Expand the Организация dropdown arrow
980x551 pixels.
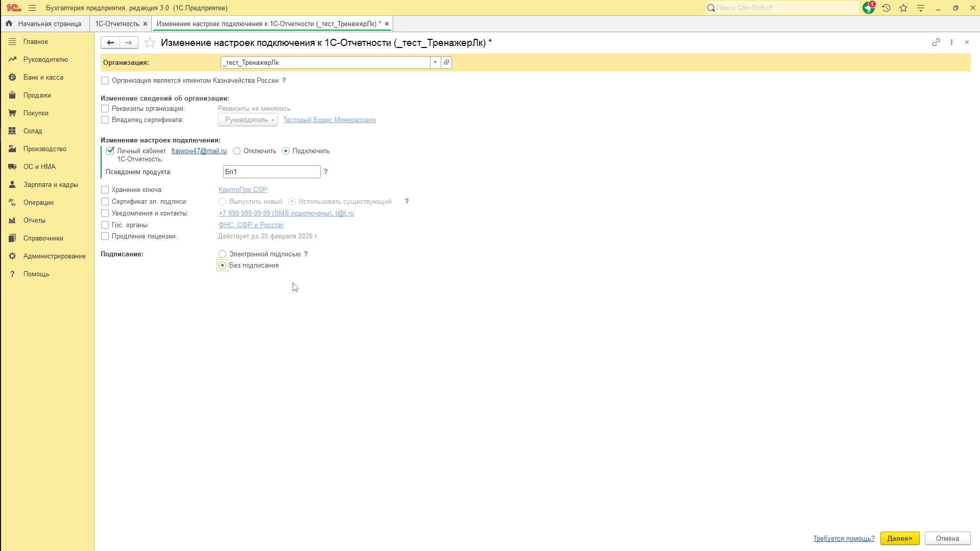coord(435,62)
